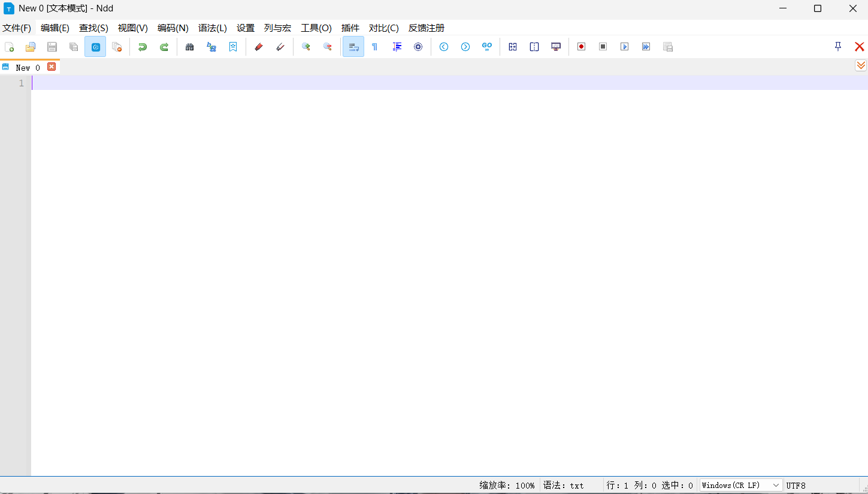868x494 pixels.
Task: Open the 语法(L) menu
Action: click(x=213, y=28)
